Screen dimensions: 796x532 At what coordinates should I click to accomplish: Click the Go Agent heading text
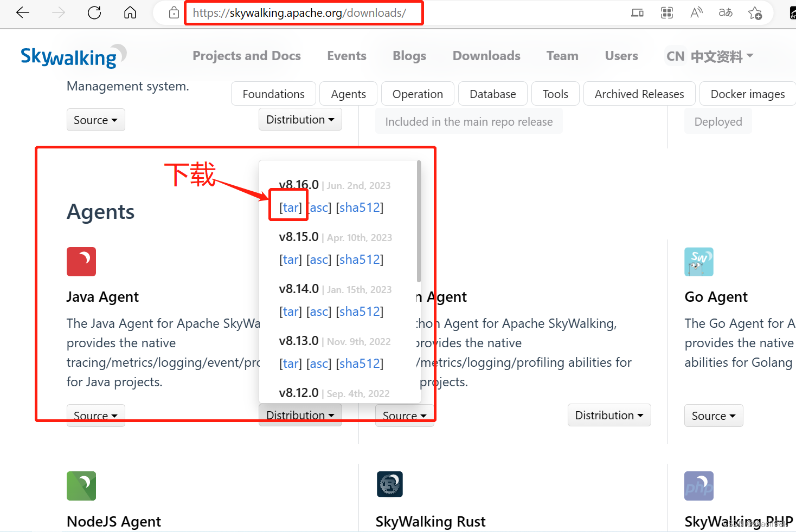click(x=716, y=297)
